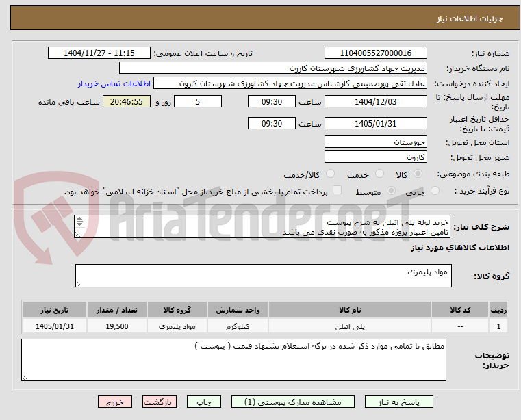Select the متوسط purchase type radio
The height and width of the screenshot is (420, 521).
point(392,191)
